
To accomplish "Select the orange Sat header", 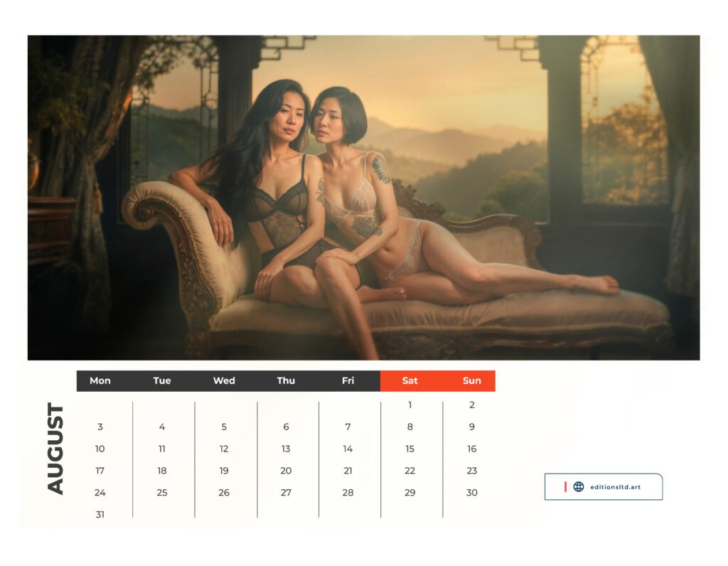I will [410, 380].
